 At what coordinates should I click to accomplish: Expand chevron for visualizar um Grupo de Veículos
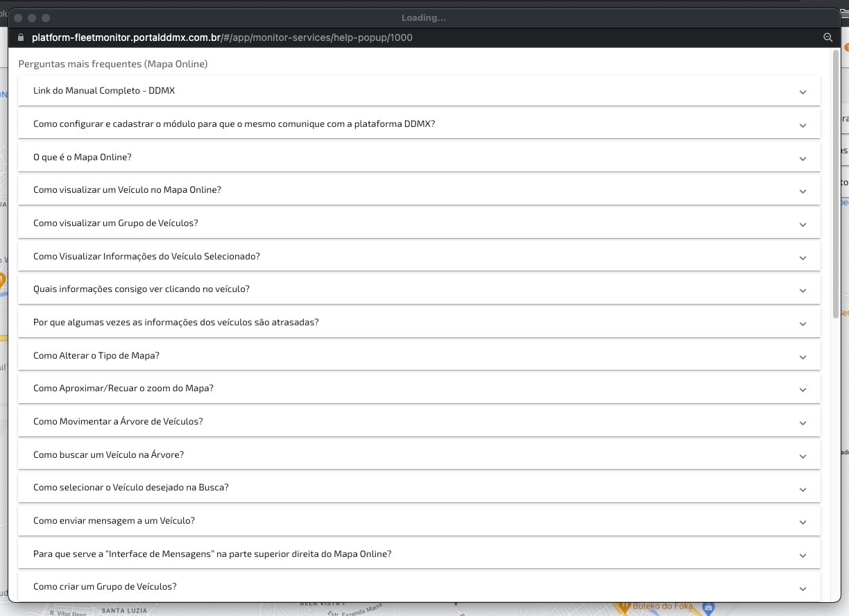803,225
